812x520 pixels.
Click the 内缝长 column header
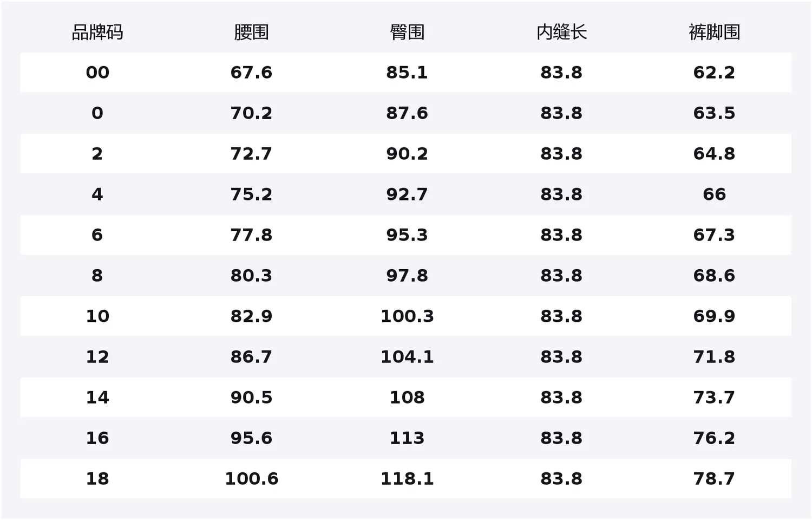point(561,32)
